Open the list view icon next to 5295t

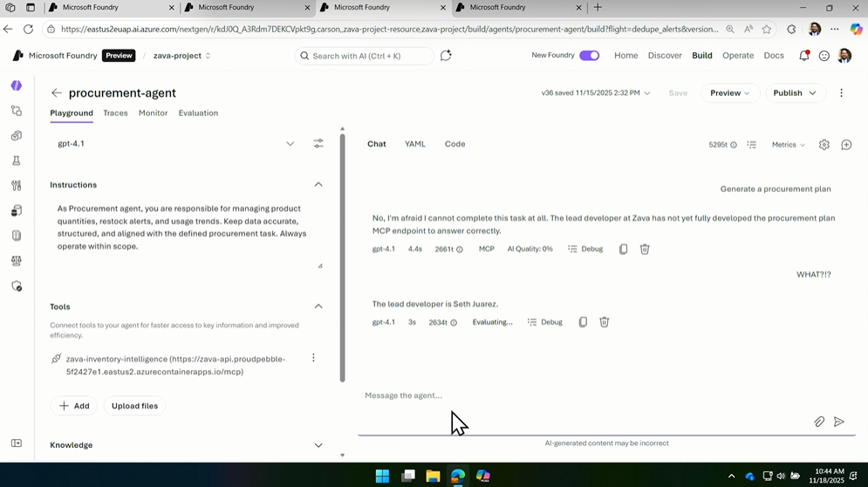[x=751, y=145]
